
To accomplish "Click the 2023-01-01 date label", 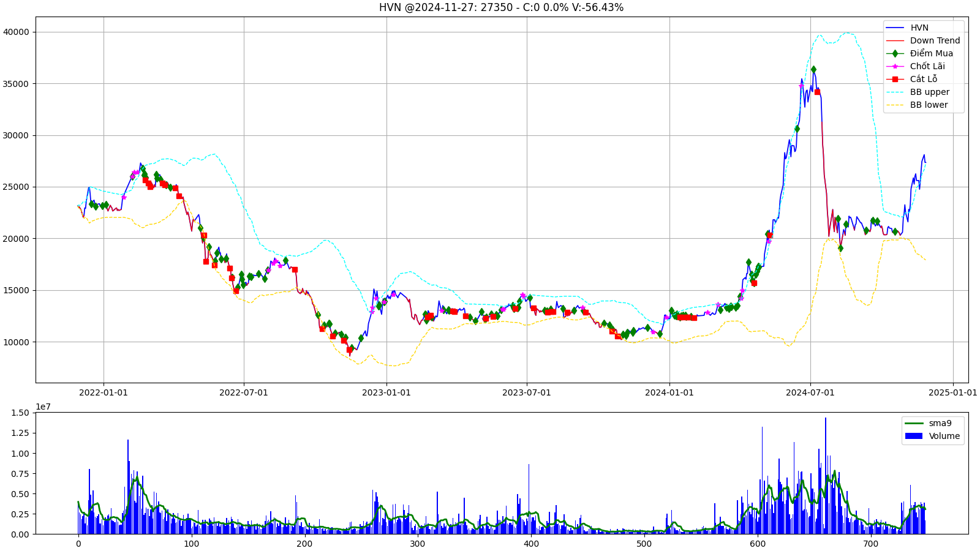I will (x=386, y=392).
